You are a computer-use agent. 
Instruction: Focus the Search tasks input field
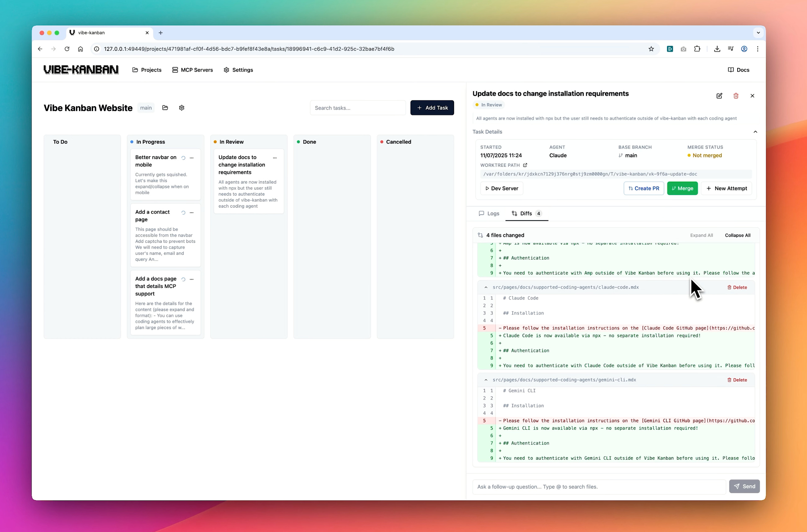[x=357, y=108]
